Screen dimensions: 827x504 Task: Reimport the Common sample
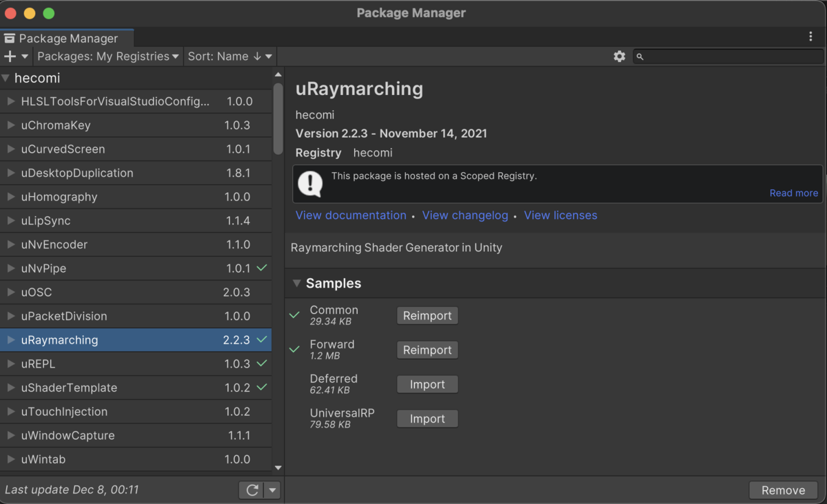click(x=427, y=315)
